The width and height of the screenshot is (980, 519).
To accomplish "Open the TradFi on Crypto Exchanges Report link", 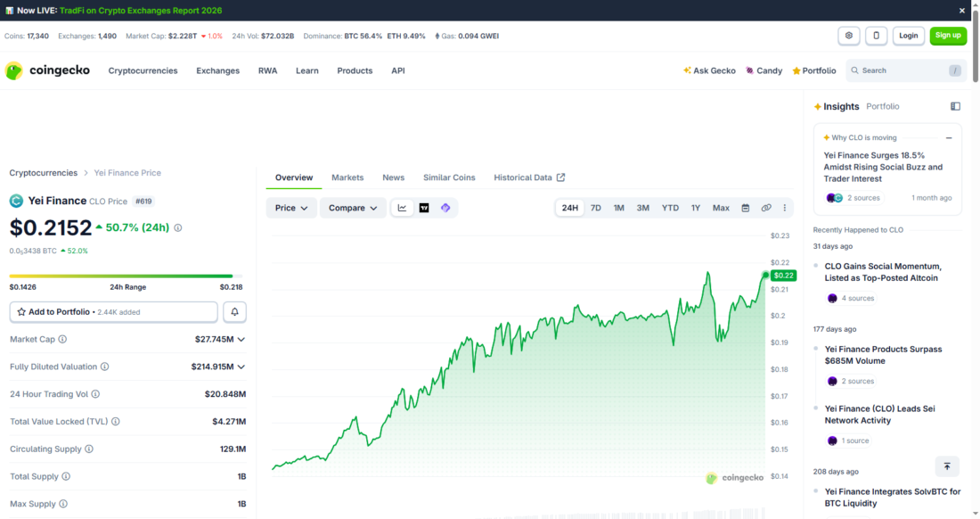I will 141,11.
